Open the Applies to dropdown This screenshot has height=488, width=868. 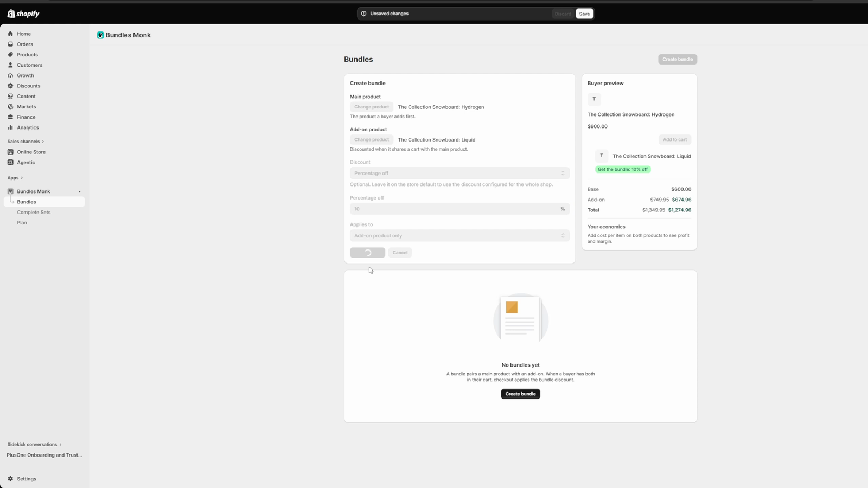459,236
